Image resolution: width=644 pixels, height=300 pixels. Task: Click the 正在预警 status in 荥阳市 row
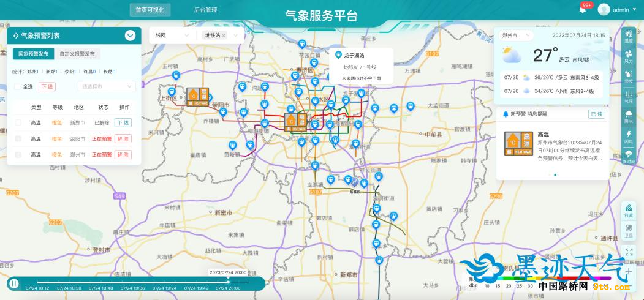[102, 139]
